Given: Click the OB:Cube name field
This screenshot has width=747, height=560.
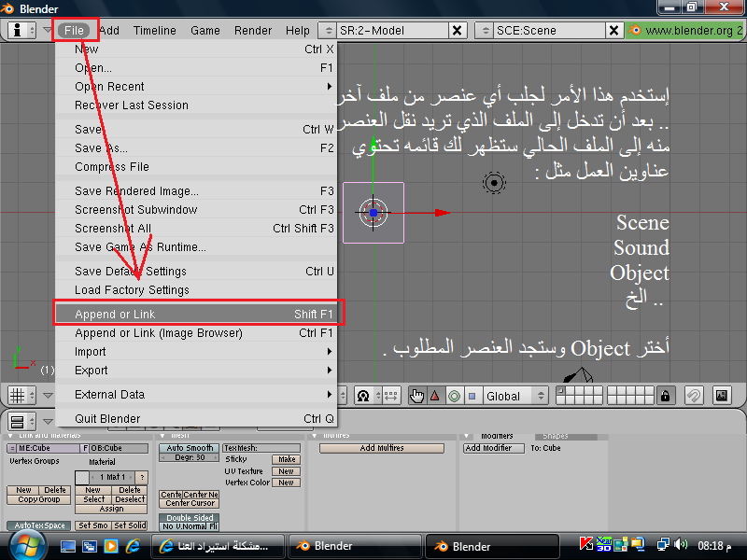Looking at the screenshot, I should (x=120, y=448).
